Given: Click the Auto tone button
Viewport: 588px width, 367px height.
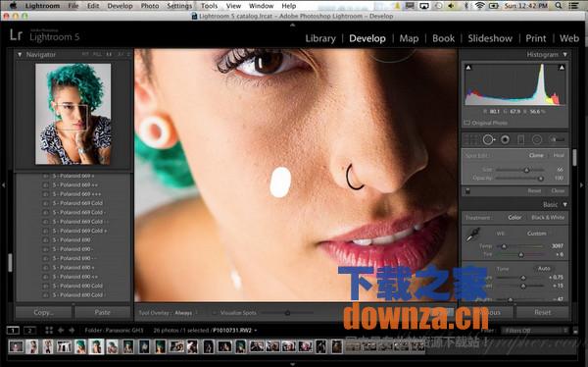Looking at the screenshot, I should pos(544,269).
